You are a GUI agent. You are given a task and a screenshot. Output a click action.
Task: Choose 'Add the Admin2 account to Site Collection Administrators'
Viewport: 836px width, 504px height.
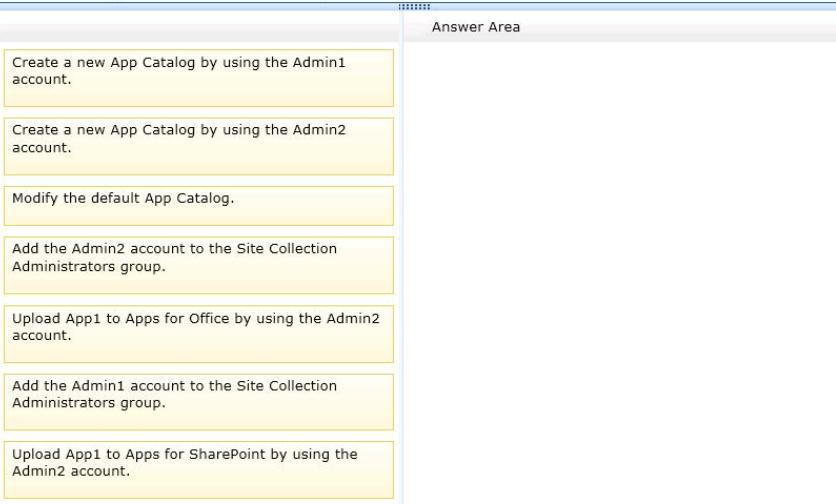[198, 265]
